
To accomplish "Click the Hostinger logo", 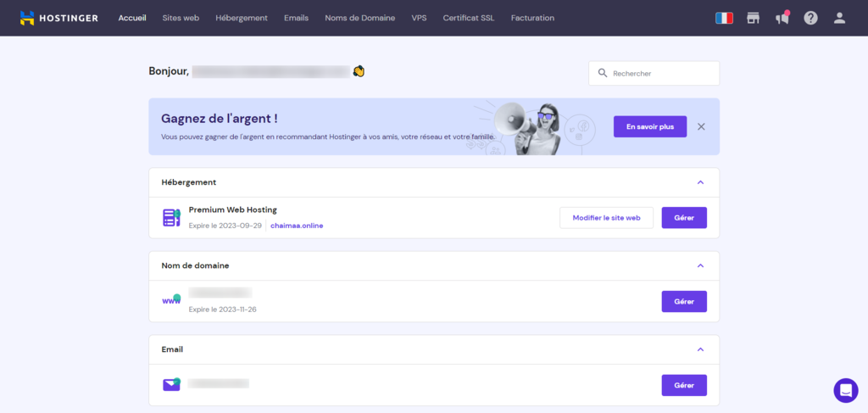I will [58, 18].
